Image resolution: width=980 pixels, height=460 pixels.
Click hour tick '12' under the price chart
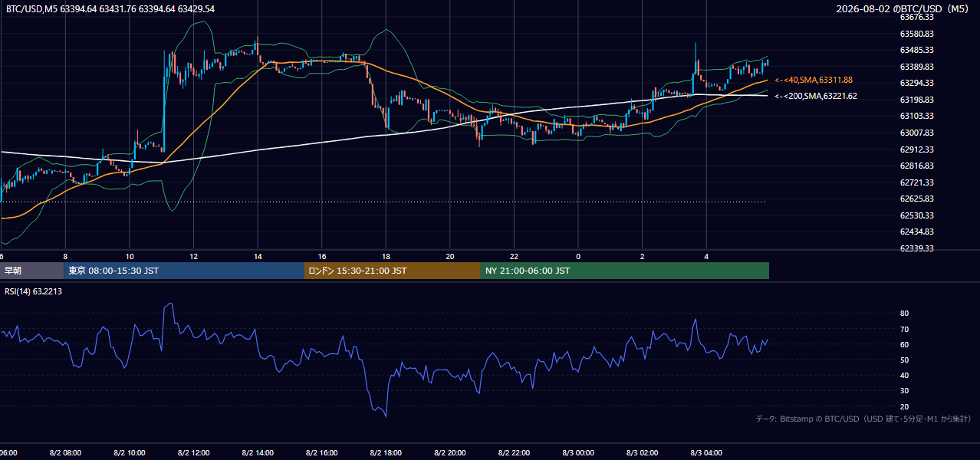coord(194,256)
